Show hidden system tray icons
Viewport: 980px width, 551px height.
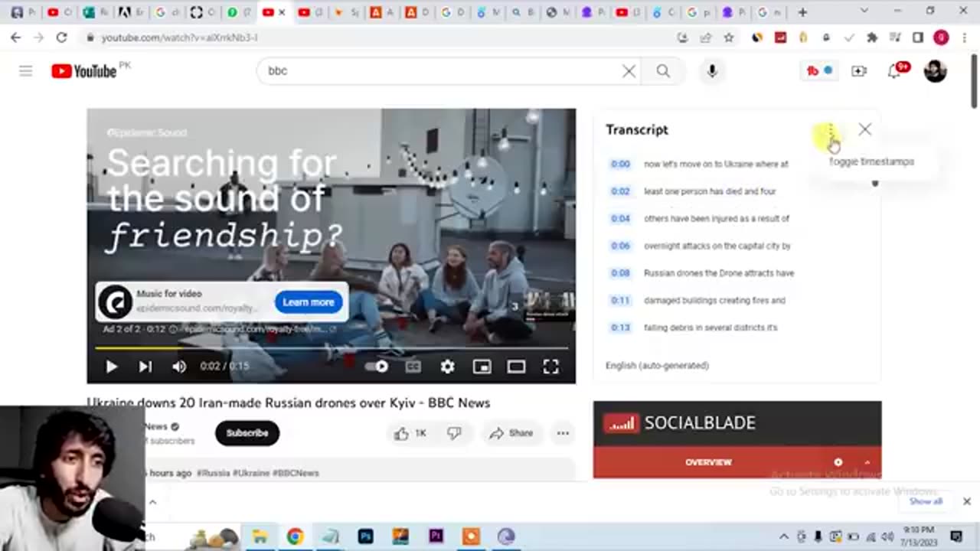(x=784, y=536)
